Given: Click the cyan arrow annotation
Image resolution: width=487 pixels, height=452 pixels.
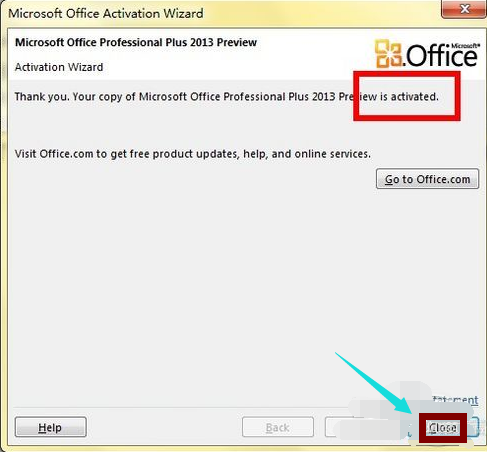Looking at the screenshot, I should click(x=375, y=383).
